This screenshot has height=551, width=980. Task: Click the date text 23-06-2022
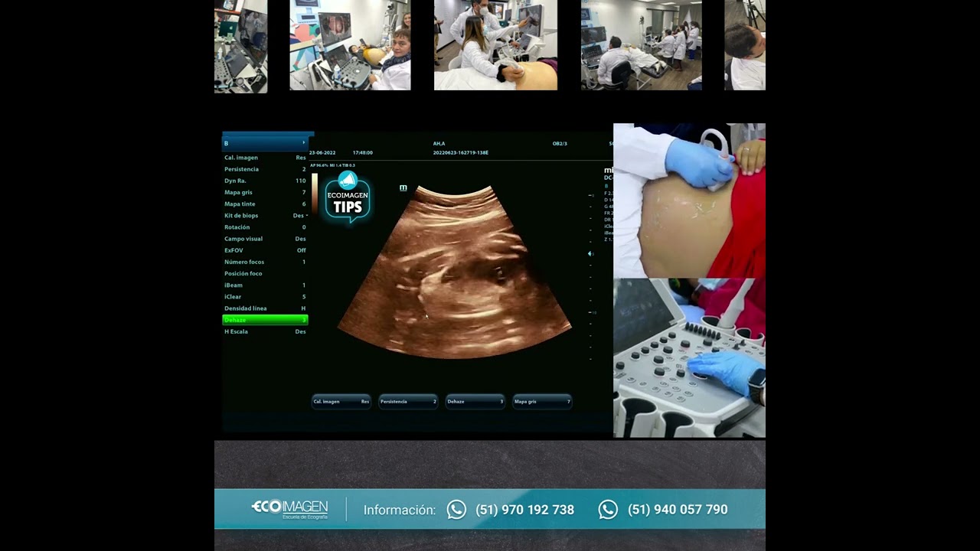point(322,153)
